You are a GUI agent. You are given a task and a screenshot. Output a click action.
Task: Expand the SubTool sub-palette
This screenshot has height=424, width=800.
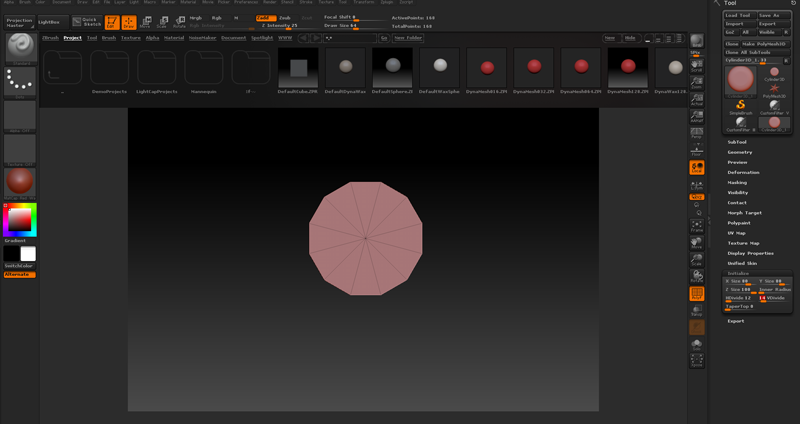click(738, 142)
